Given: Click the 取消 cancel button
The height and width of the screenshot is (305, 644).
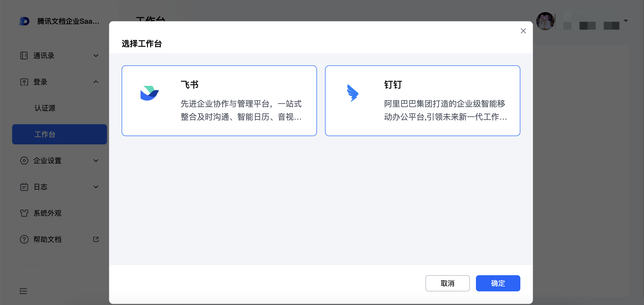Looking at the screenshot, I should (447, 283).
